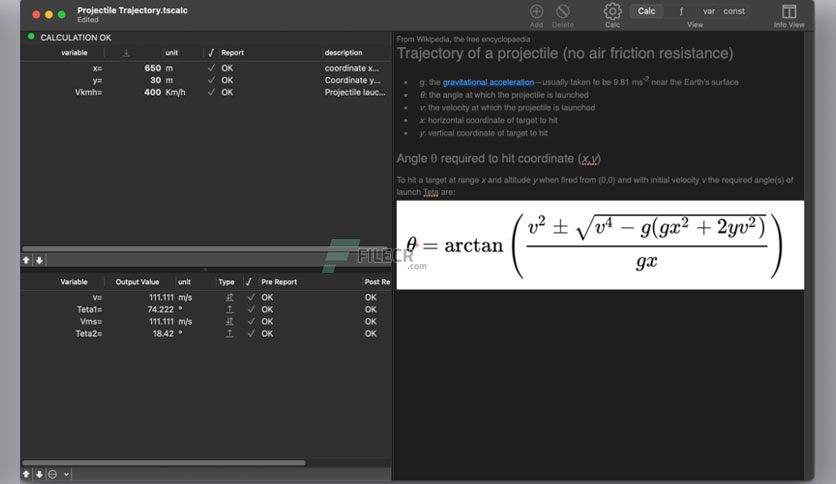Select the 'coordinate x...' description cell

pos(352,68)
